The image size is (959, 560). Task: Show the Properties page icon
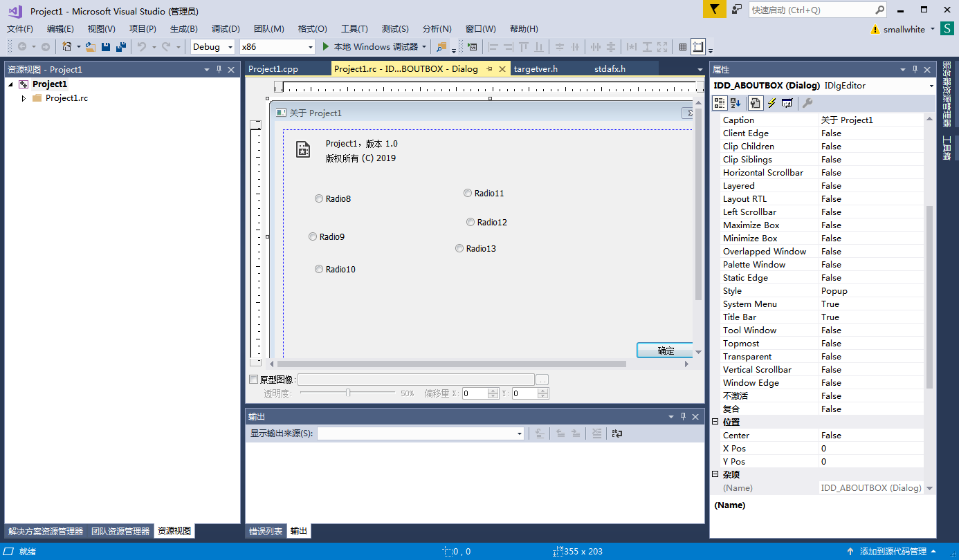pyautogui.click(x=755, y=103)
